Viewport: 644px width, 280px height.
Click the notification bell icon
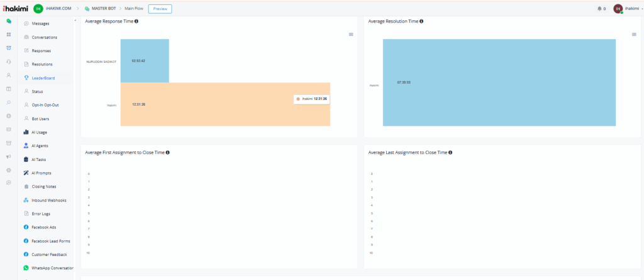coord(599,9)
